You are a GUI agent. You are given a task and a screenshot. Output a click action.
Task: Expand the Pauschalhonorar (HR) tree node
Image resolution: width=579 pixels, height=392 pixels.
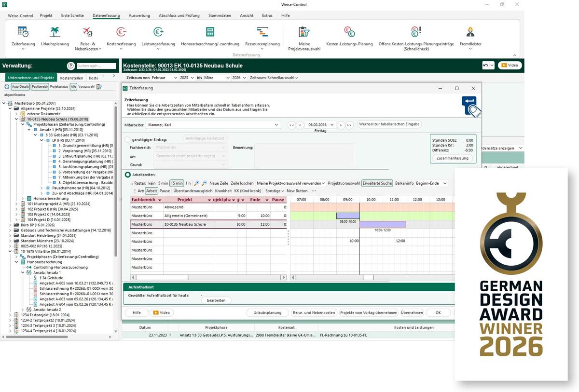(42, 188)
